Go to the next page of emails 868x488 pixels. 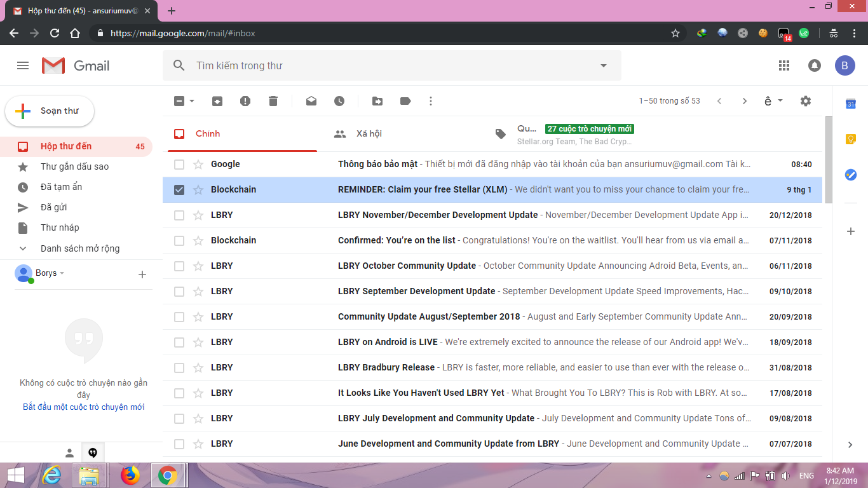(x=745, y=101)
